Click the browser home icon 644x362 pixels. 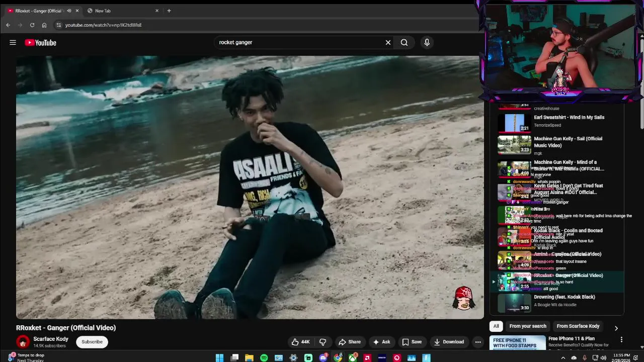coord(44,25)
